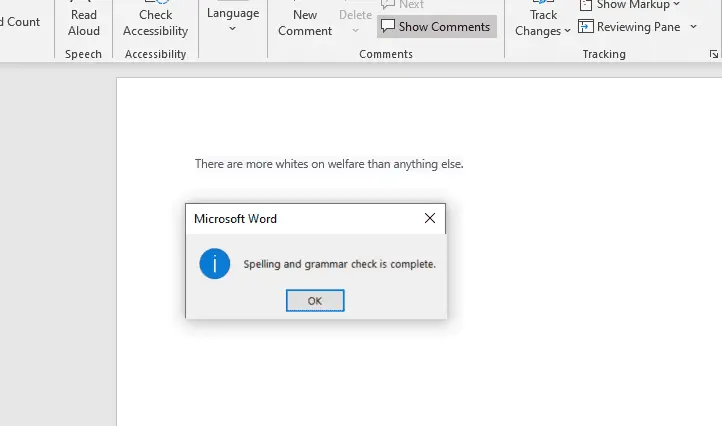Click the Read Aloud button
Image resolution: width=722 pixels, height=426 pixels.
point(84,20)
